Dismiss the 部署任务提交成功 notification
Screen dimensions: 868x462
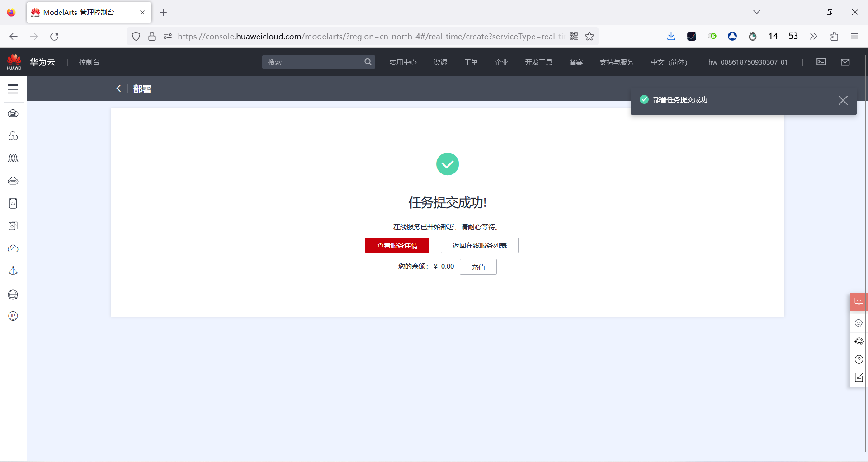click(x=843, y=100)
